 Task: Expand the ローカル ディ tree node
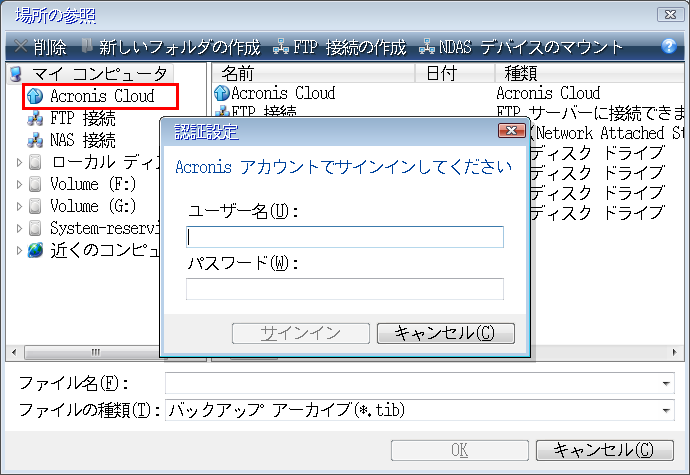[x=19, y=162]
